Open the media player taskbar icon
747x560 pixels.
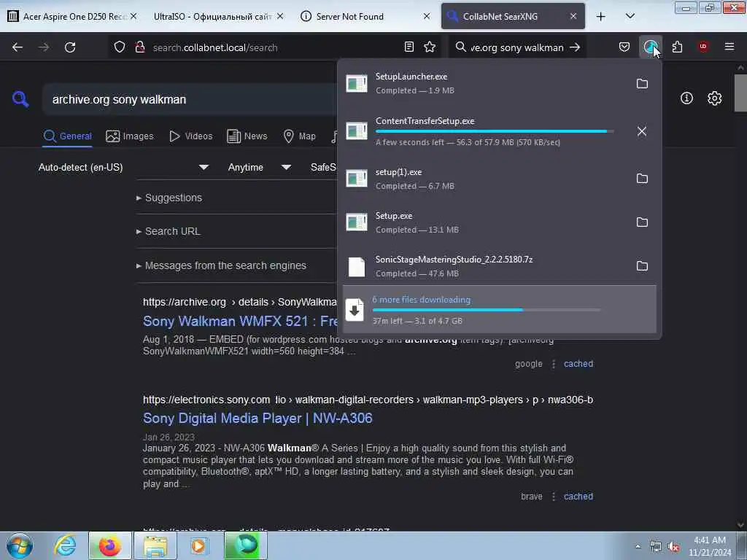click(x=198, y=545)
